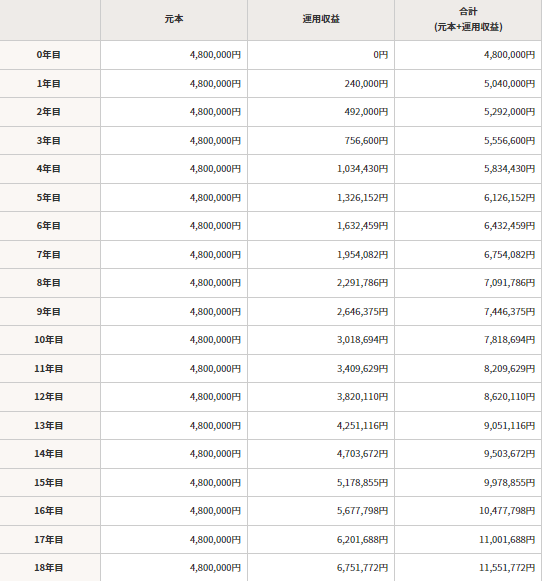The image size is (542, 581).
Task: Select the 18年目 row label
Action: [50, 568]
